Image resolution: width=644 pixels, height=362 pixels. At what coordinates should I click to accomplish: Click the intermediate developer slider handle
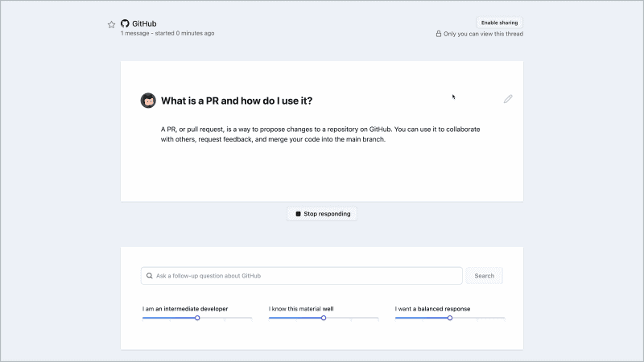click(x=197, y=318)
